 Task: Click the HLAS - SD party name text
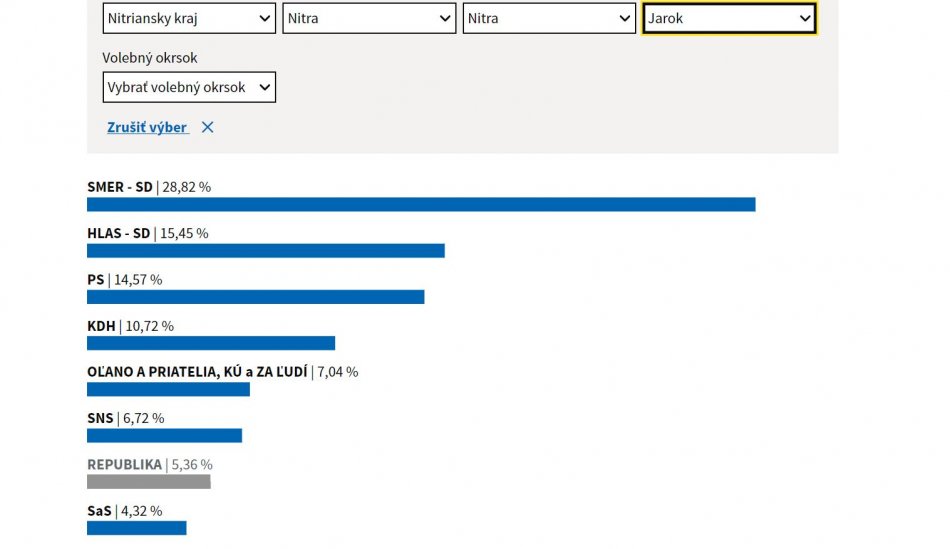click(118, 233)
